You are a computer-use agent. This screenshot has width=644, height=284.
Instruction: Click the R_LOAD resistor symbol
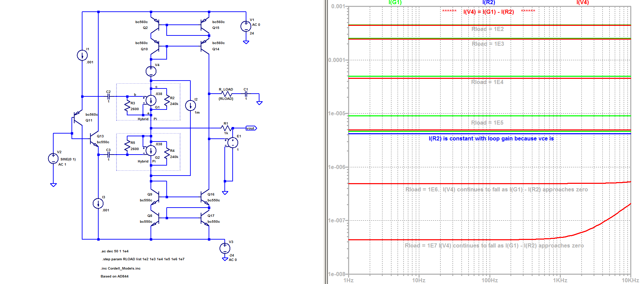(x=227, y=94)
